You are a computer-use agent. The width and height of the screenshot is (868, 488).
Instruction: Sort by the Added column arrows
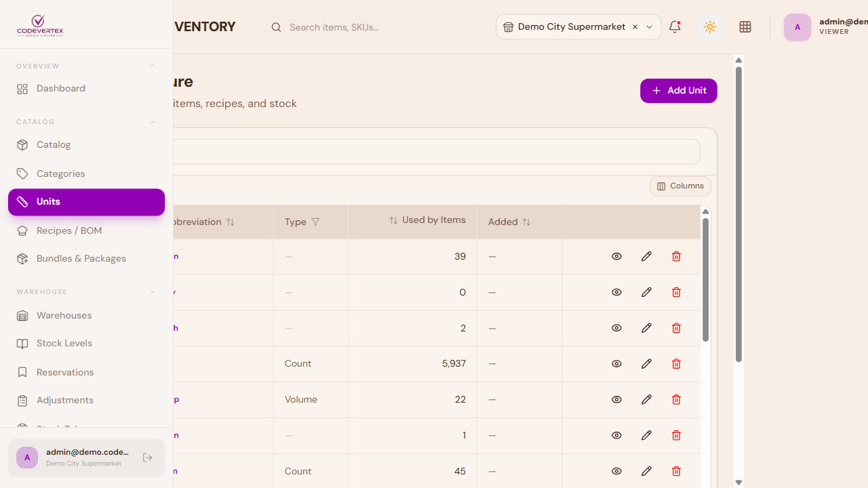pyautogui.click(x=526, y=222)
